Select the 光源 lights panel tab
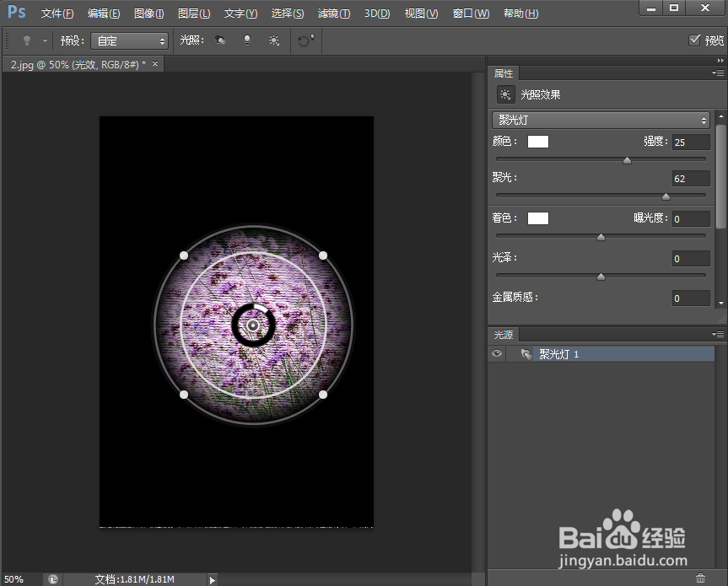Viewport: 728px width, 586px height. (x=504, y=335)
